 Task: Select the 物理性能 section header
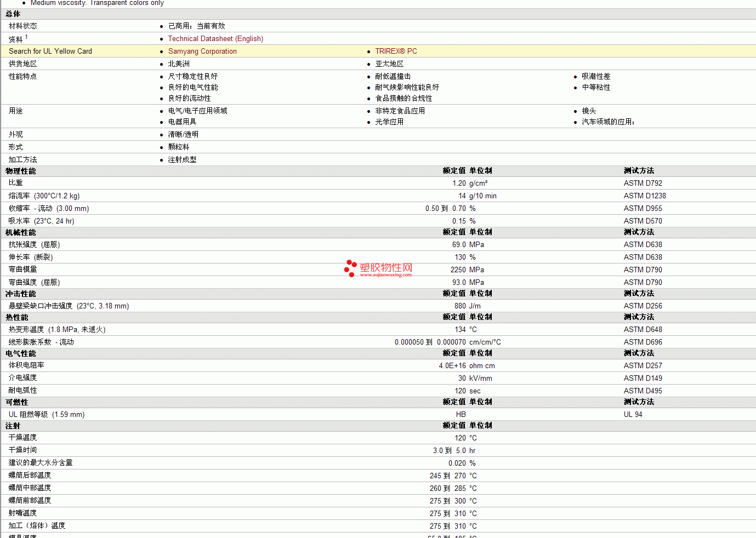click(x=21, y=171)
